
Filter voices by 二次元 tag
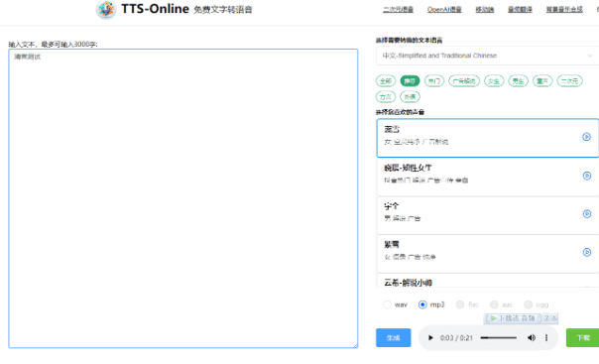[569, 81]
